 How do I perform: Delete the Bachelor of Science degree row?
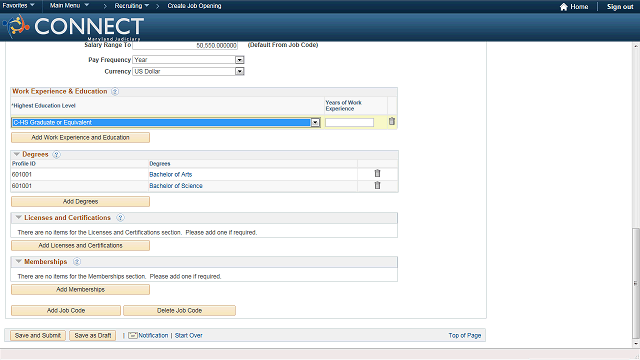tap(377, 185)
